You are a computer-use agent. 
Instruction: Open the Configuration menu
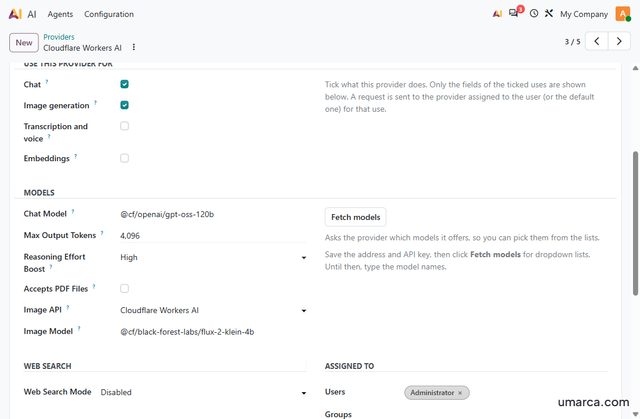pos(109,14)
